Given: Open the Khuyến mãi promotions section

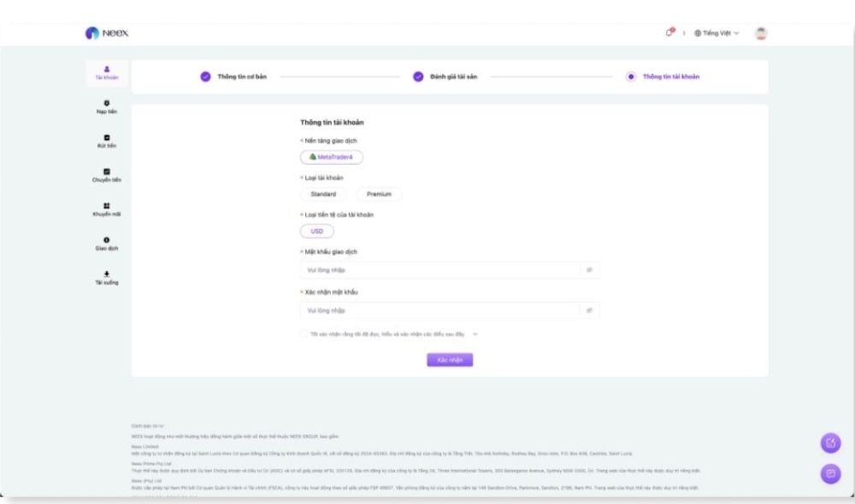Looking at the screenshot, I should (x=106, y=209).
